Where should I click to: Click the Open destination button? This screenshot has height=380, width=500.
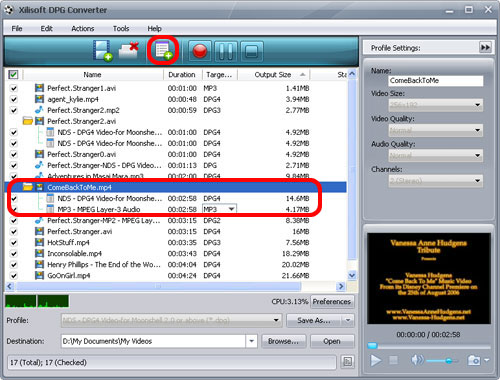coord(332,341)
